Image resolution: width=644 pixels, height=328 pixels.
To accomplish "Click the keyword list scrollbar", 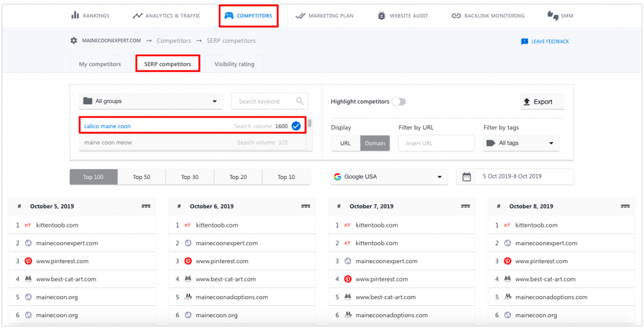I will (309, 124).
